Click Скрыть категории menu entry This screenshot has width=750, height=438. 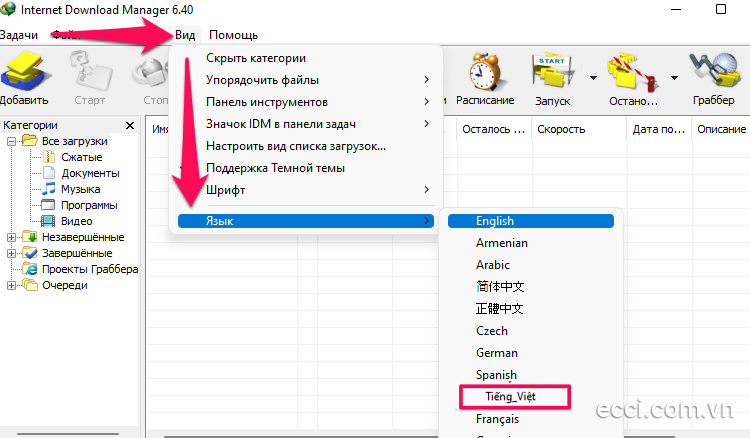(x=256, y=58)
